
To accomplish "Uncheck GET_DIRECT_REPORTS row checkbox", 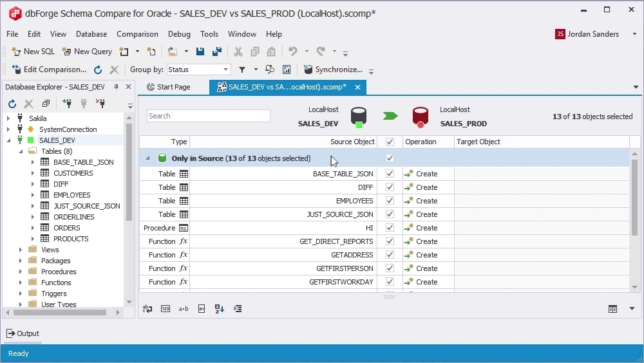I will [390, 241].
